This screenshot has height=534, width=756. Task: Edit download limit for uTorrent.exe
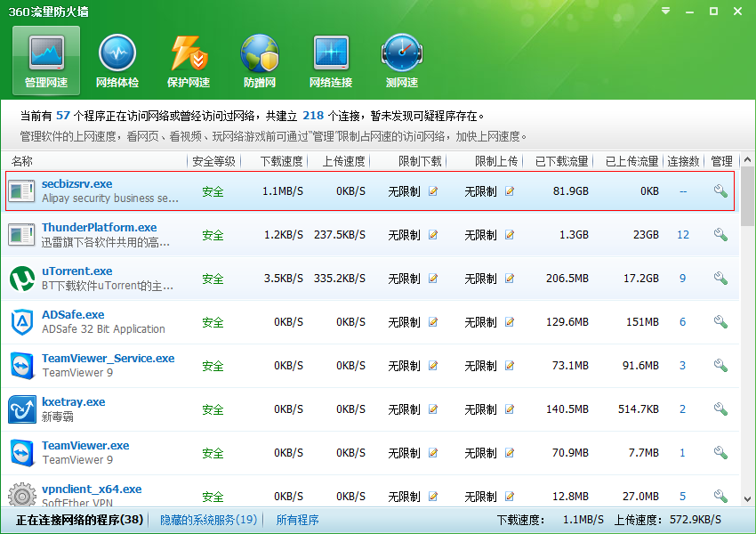click(x=433, y=279)
